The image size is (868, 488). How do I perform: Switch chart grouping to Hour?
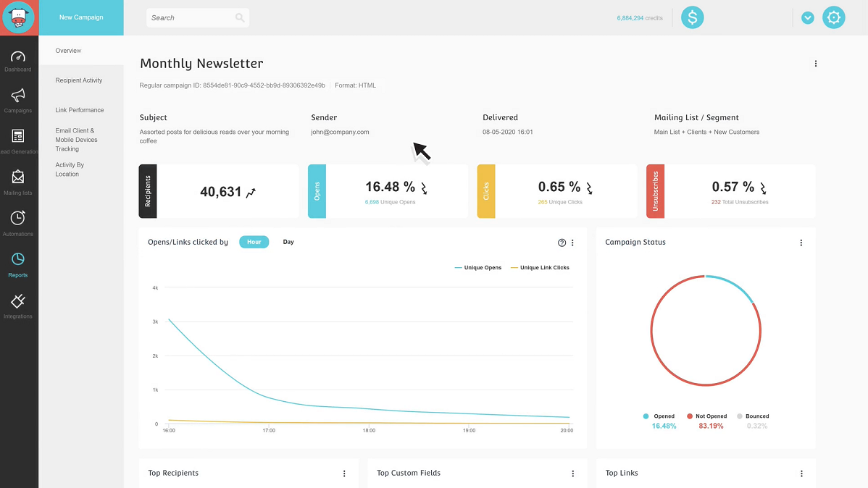[x=254, y=242]
